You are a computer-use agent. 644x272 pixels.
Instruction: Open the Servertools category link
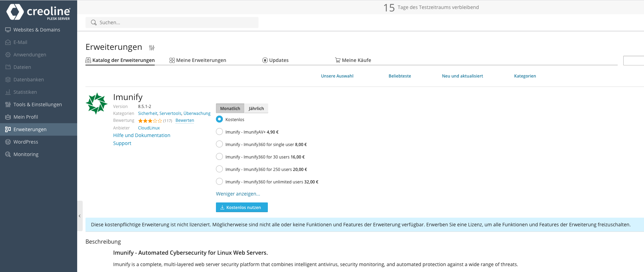(170, 114)
